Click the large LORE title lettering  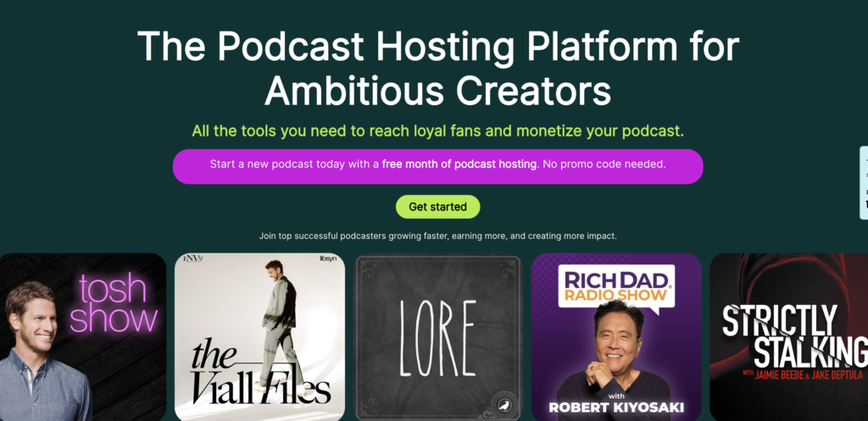(x=438, y=339)
